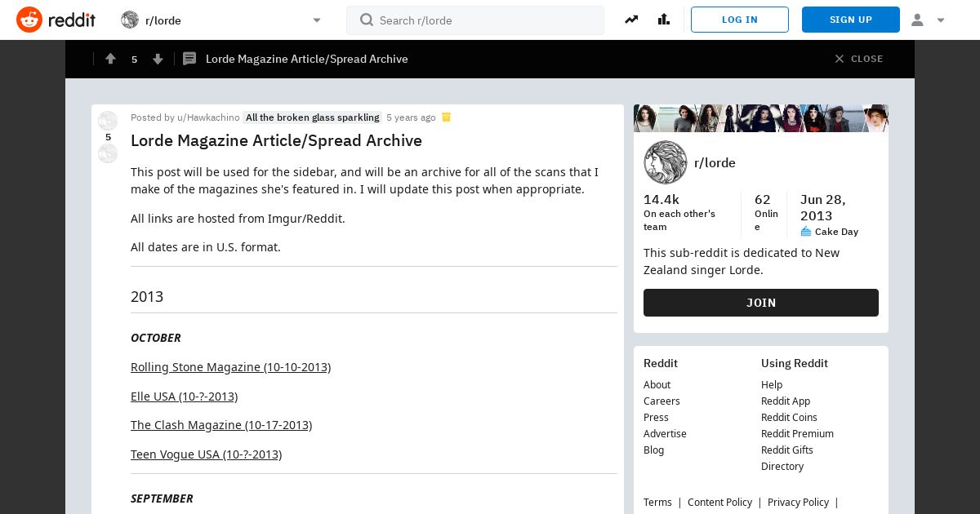Click the post title 'Lorde Magazine Article/Spread Archive'
This screenshot has width=980, height=514.
pos(276,140)
